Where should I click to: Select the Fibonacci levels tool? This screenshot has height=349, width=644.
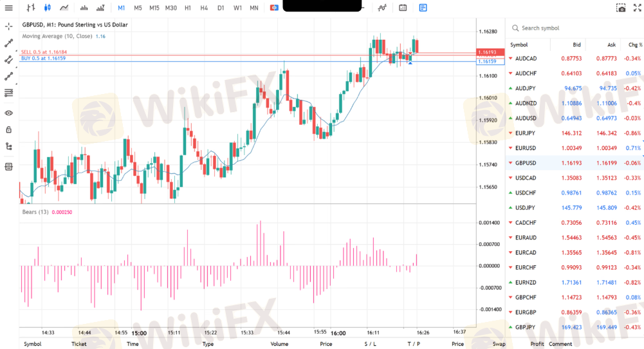8,93
